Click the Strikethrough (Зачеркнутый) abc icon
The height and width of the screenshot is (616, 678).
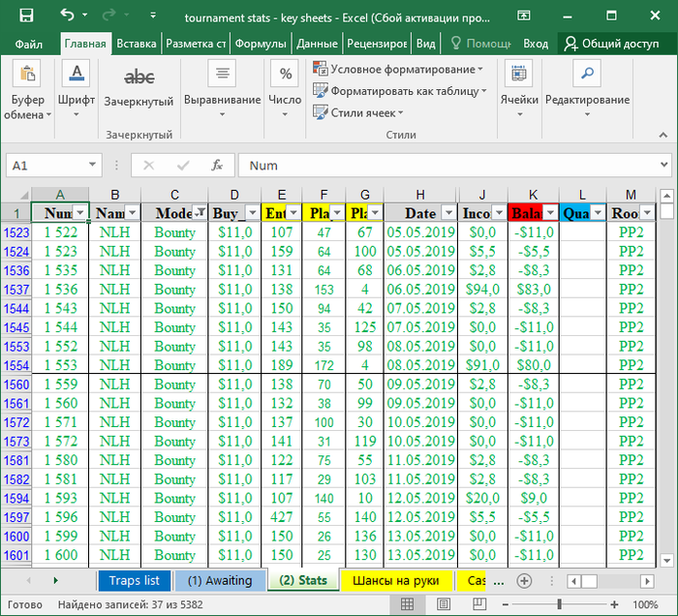139,77
